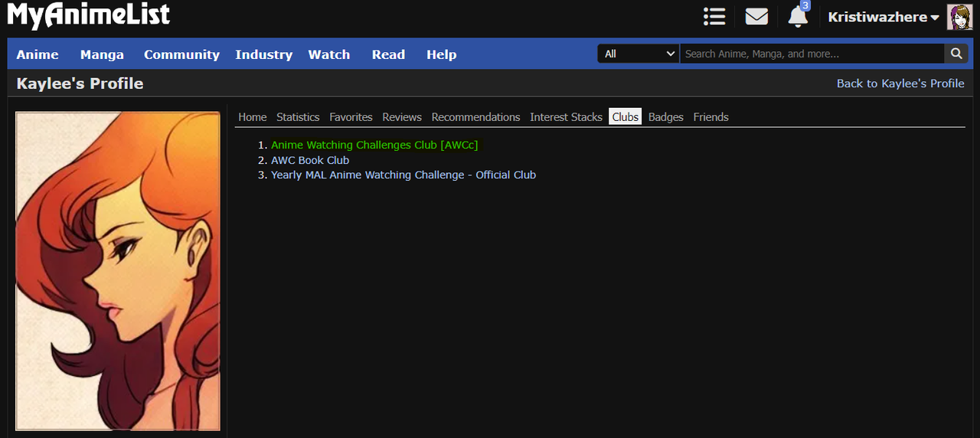The width and height of the screenshot is (980, 438).
Task: Open notifications bell icon
Action: tap(799, 16)
